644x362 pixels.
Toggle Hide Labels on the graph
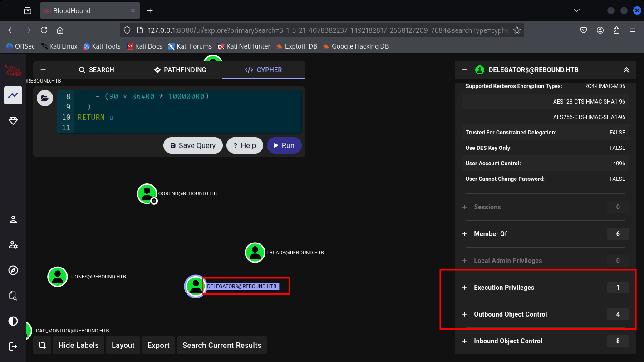tap(79, 345)
